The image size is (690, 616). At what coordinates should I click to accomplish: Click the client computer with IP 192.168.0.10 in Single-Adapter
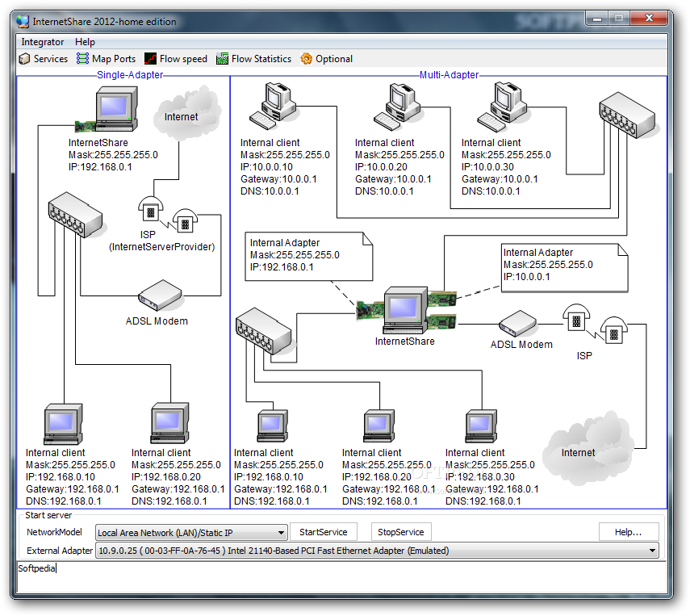click(x=64, y=424)
